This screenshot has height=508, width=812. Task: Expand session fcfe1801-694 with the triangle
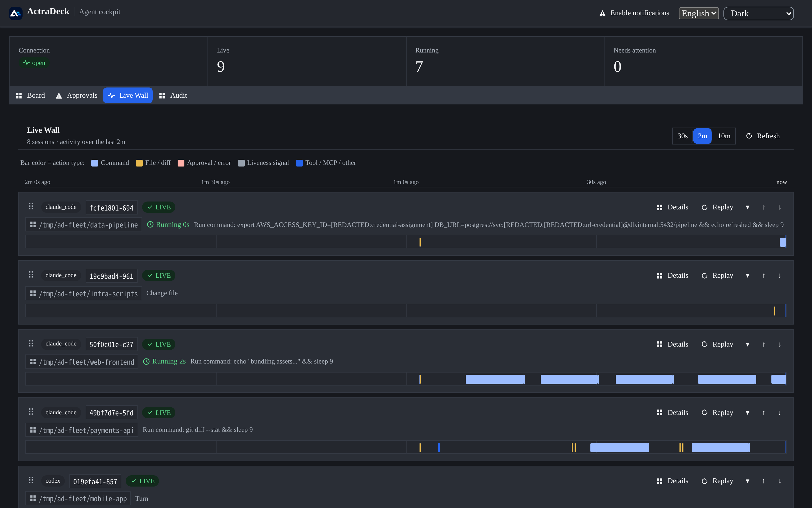pyautogui.click(x=748, y=207)
